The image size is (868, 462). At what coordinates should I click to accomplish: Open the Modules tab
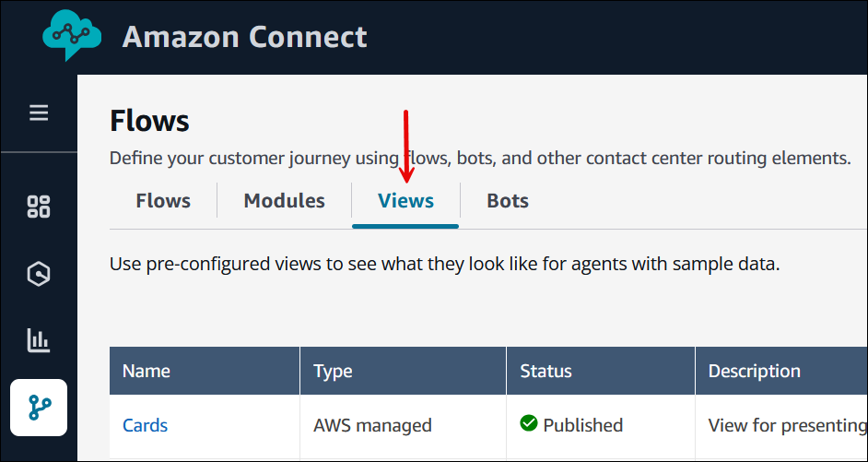coord(284,201)
